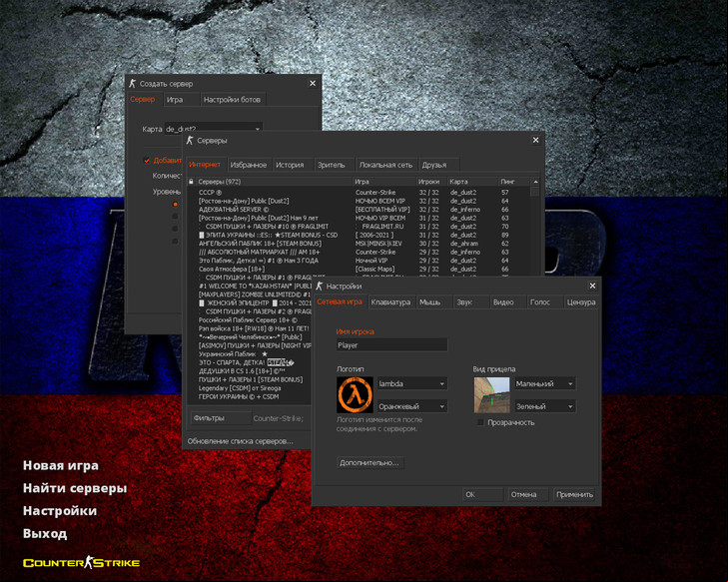Screen dimensions: 728x582
Task: Close the Настройки window
Action: (592, 286)
